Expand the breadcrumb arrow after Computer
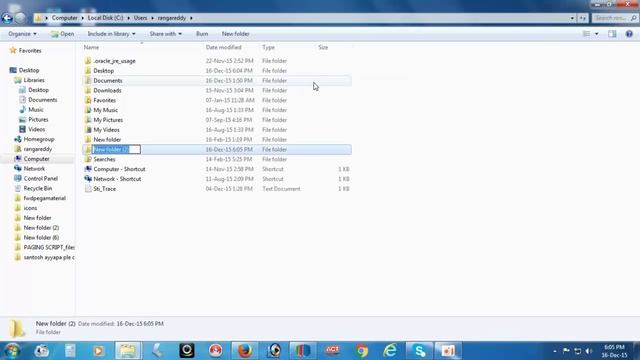The width and height of the screenshot is (640, 360). point(82,18)
